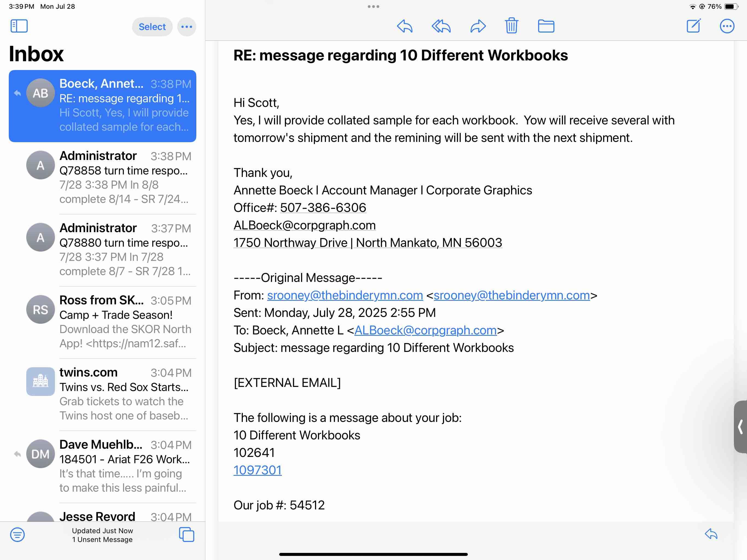Click the Forward arrow icon
The image size is (747, 560).
tap(478, 26)
